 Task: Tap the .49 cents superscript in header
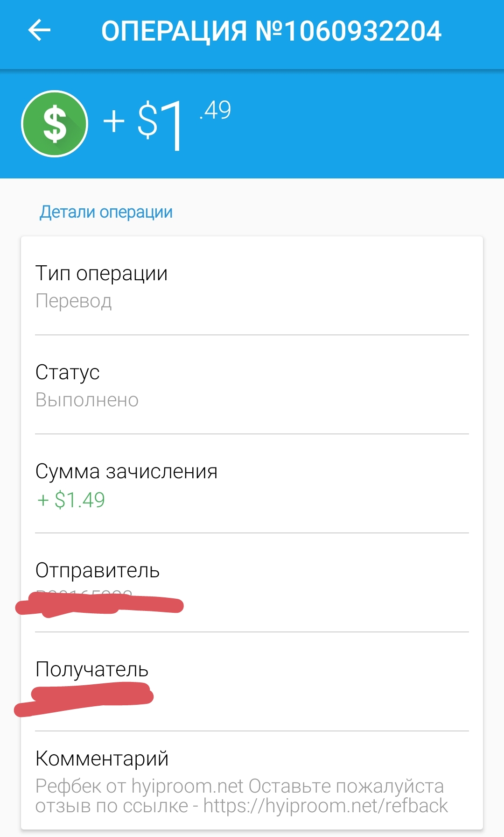(x=216, y=111)
